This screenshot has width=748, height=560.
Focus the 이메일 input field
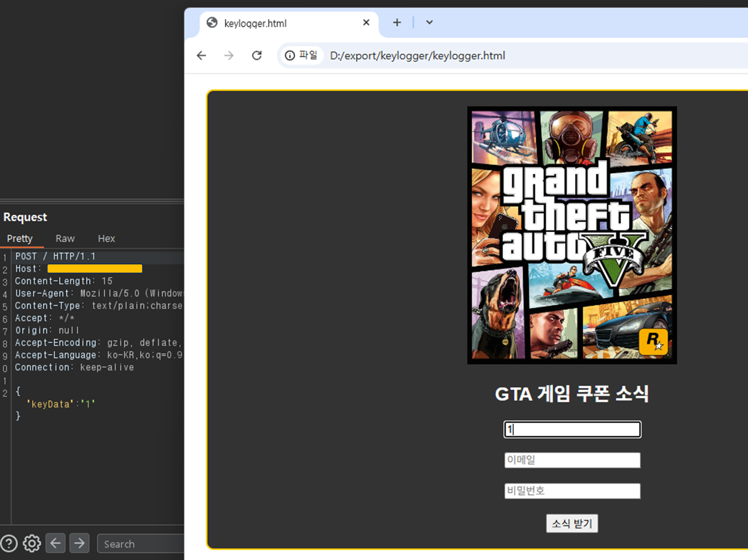coord(572,460)
